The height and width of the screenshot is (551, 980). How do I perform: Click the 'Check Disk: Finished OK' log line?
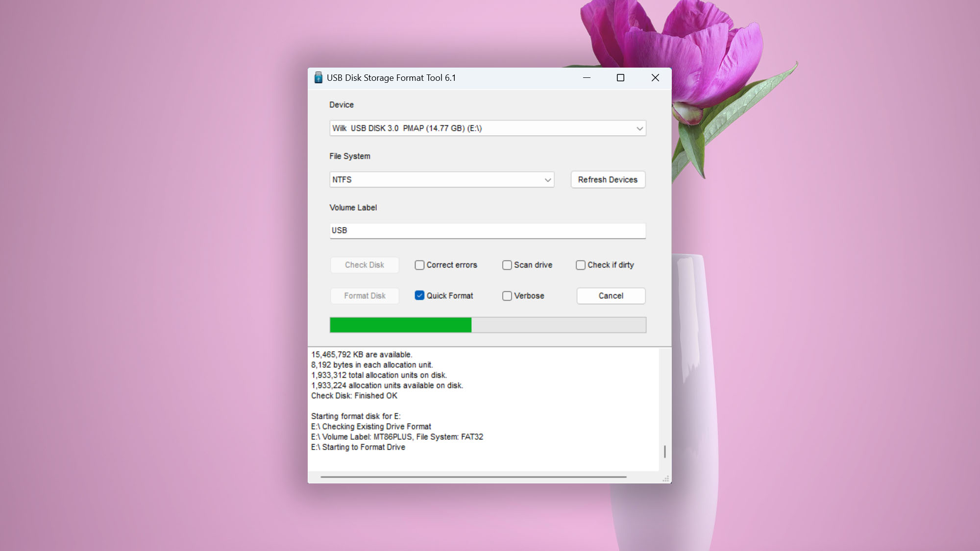(x=354, y=396)
